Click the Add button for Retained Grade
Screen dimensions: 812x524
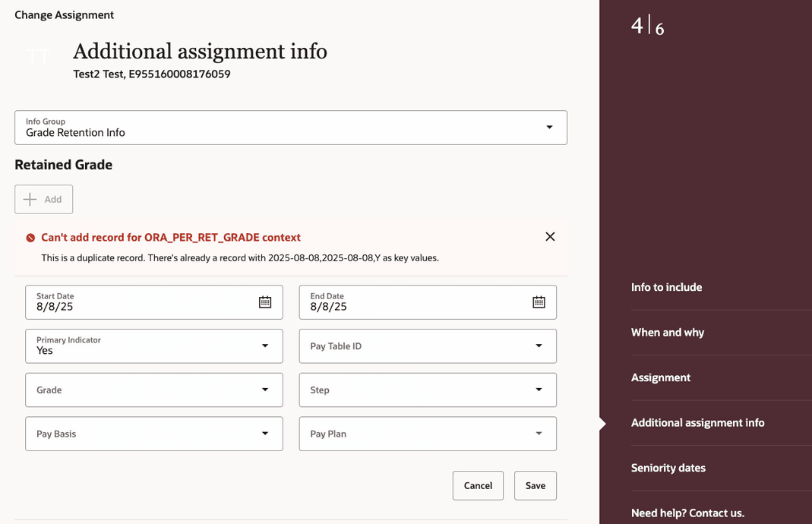[x=43, y=199]
